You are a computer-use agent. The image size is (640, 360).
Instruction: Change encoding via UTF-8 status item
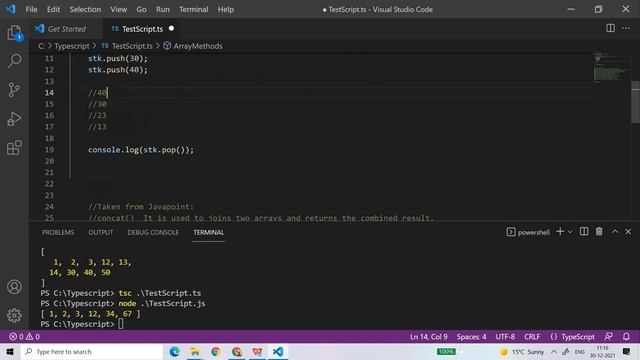click(x=505, y=337)
